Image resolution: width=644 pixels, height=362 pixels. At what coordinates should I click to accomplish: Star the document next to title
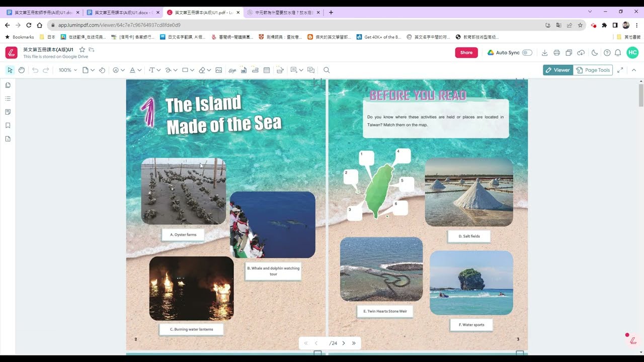[82, 50]
